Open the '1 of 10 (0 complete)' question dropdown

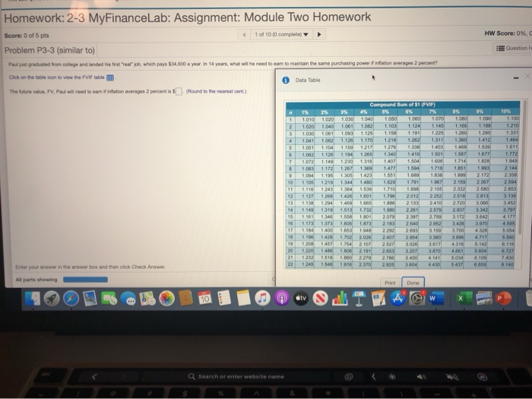pyautogui.click(x=281, y=35)
